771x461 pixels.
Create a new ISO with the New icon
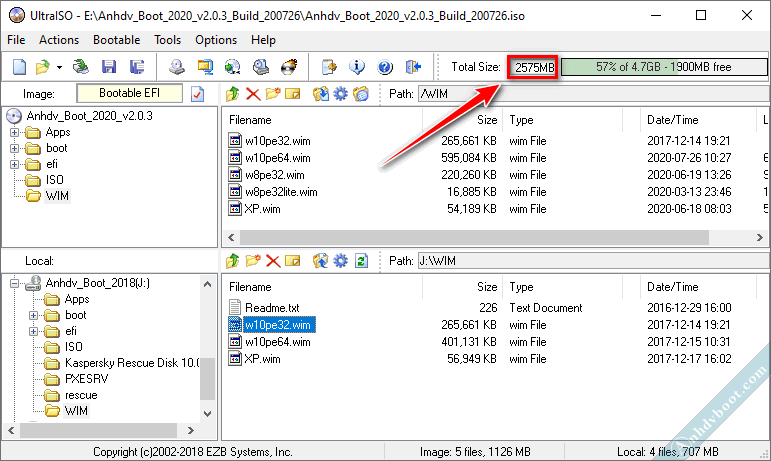coord(19,67)
